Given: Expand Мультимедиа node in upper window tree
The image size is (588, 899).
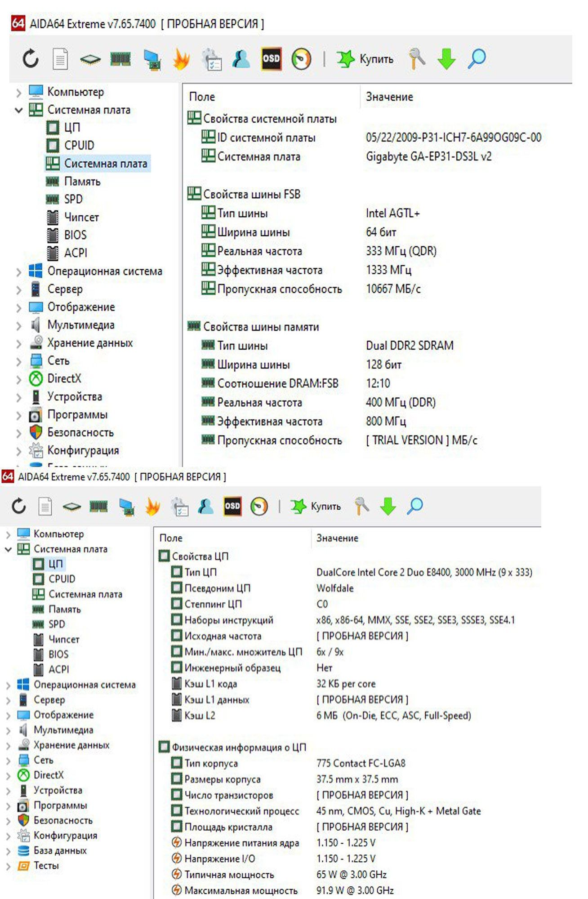Looking at the screenshot, I should pos(18,326).
